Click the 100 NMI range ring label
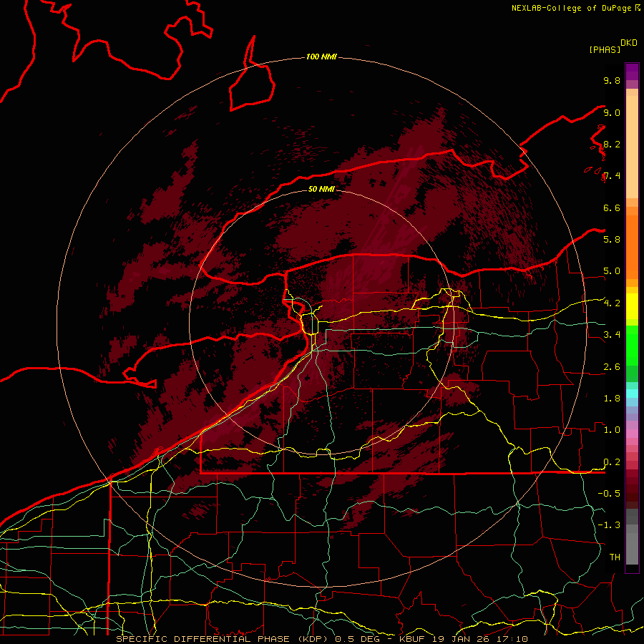Viewport: 644px width, 644px height. coord(321,57)
